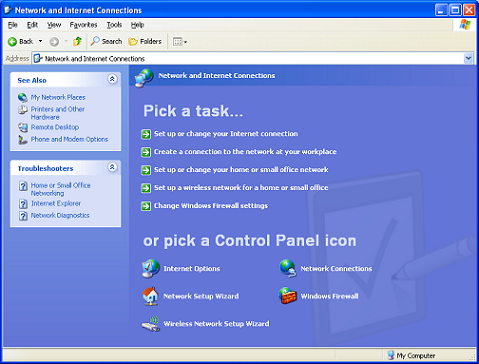Click the Internet Explorer troubleshooter help icon
Screen dimensions: 479x364
point(23,204)
